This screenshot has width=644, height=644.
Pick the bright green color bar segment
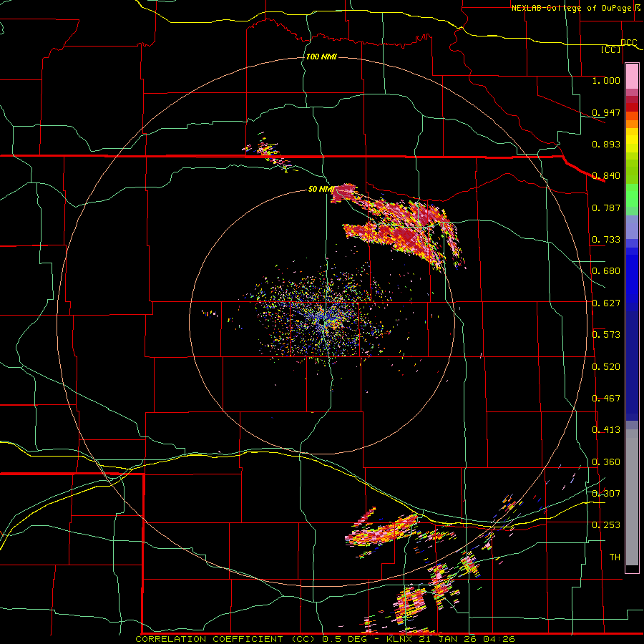(632, 195)
